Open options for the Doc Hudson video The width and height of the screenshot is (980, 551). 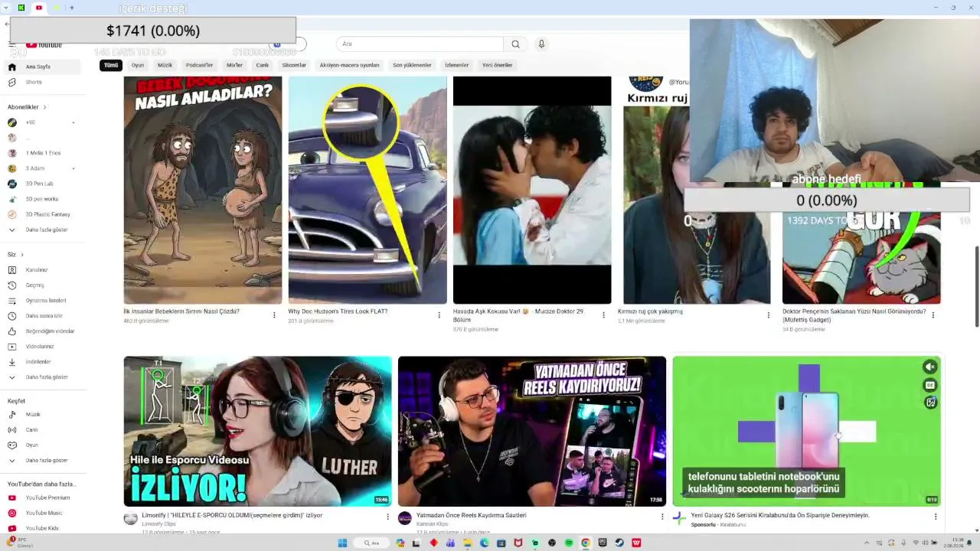tap(439, 315)
